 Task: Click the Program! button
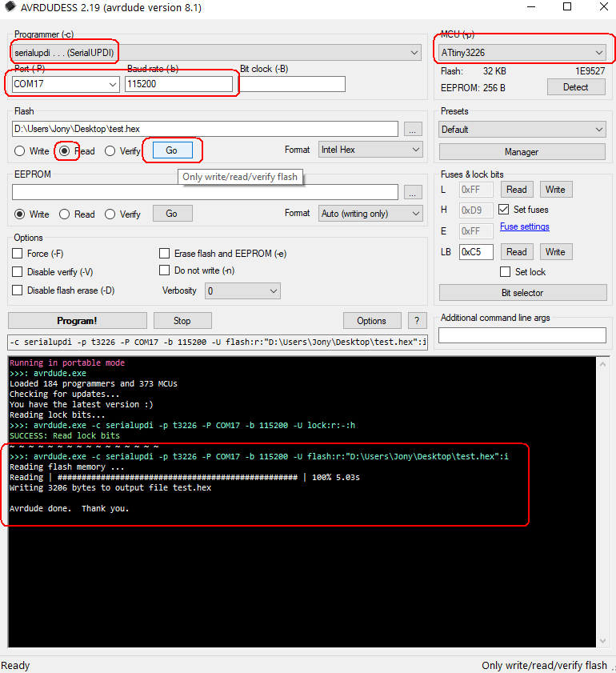[x=78, y=321]
